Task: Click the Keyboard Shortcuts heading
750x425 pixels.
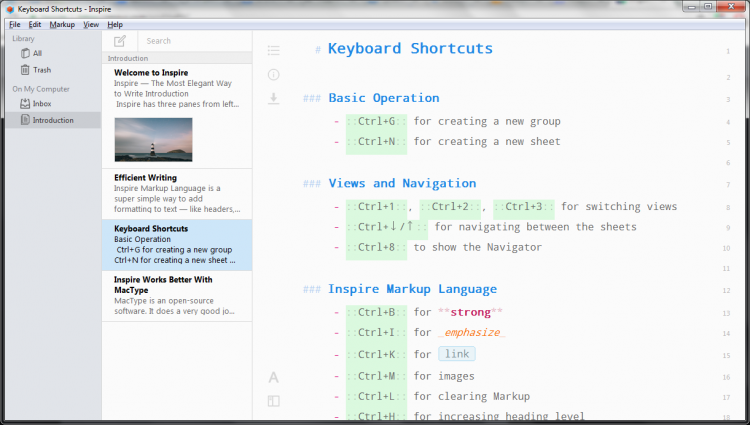Action: (x=410, y=48)
